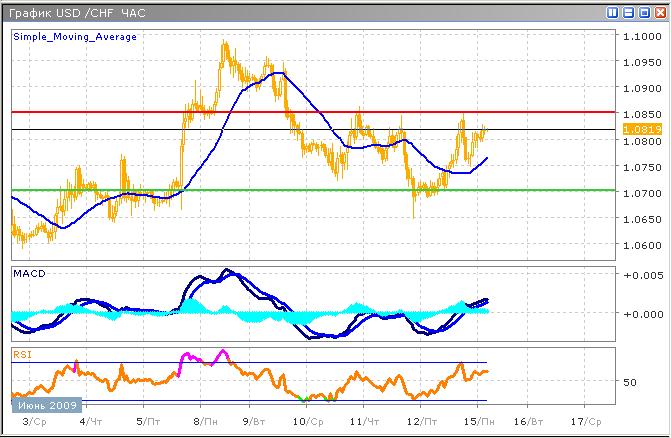Close the USD/CHF chart window
The height and width of the screenshot is (438, 671).
tap(658, 12)
